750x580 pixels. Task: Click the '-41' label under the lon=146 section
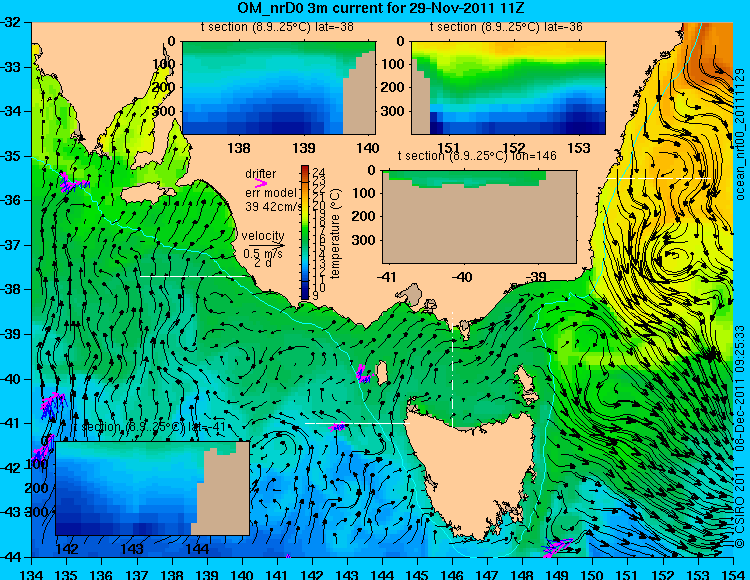[387, 276]
